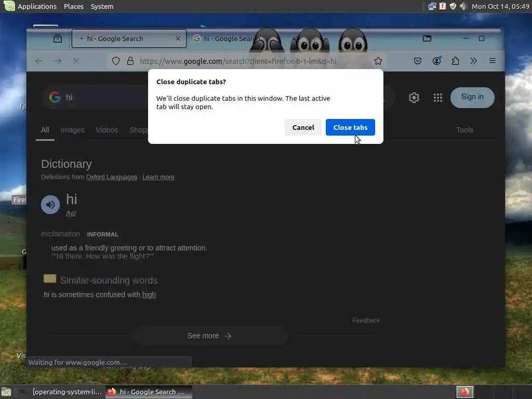532x399 pixels.
Task: Switch to Videos results tab
Action: pos(107,130)
